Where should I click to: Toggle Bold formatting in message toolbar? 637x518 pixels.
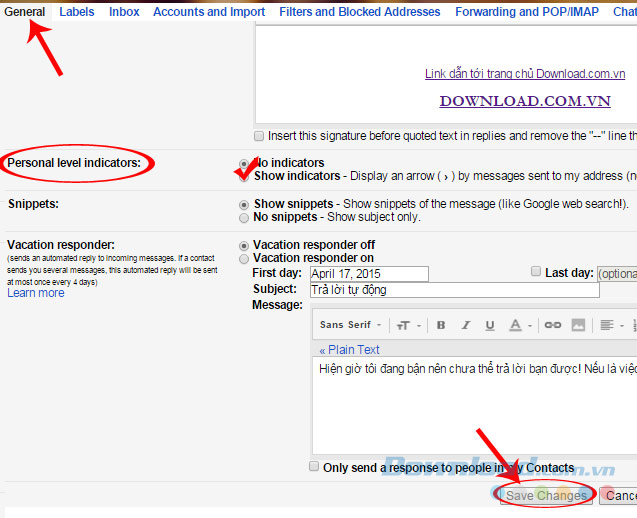point(440,325)
